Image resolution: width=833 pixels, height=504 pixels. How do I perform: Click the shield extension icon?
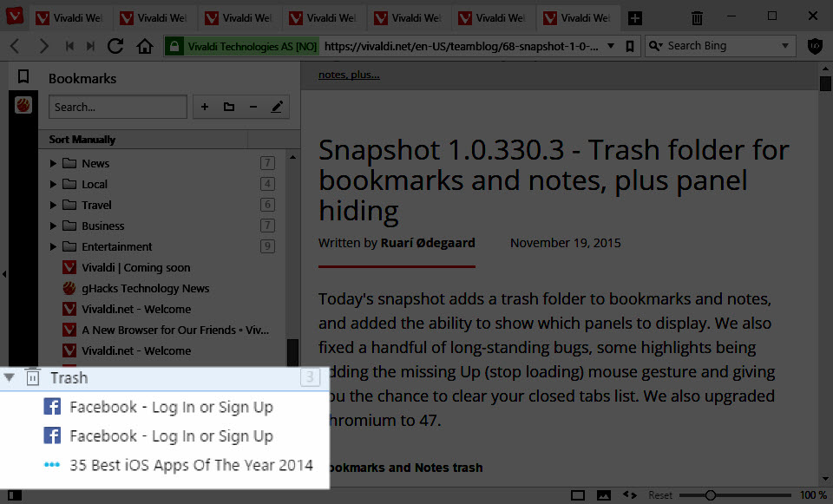point(815,46)
